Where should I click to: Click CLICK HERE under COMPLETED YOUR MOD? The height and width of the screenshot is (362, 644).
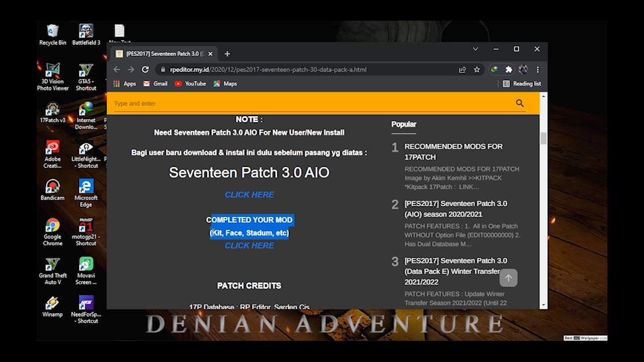(250, 245)
